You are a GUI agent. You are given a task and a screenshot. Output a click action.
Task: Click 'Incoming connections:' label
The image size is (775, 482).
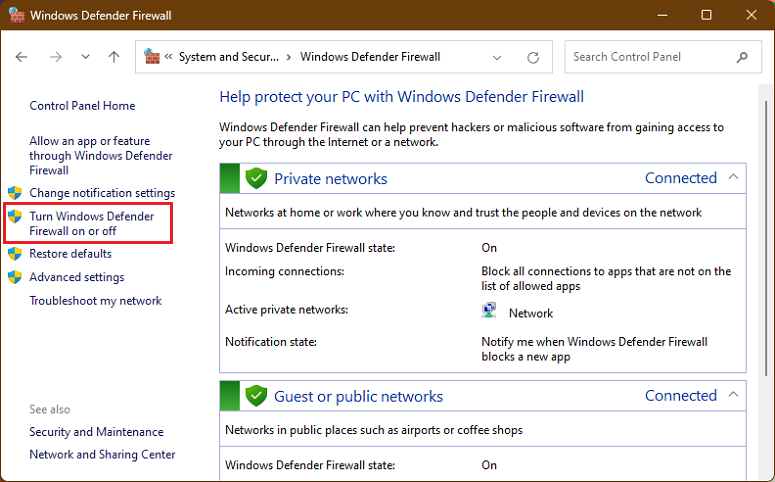pos(284,271)
